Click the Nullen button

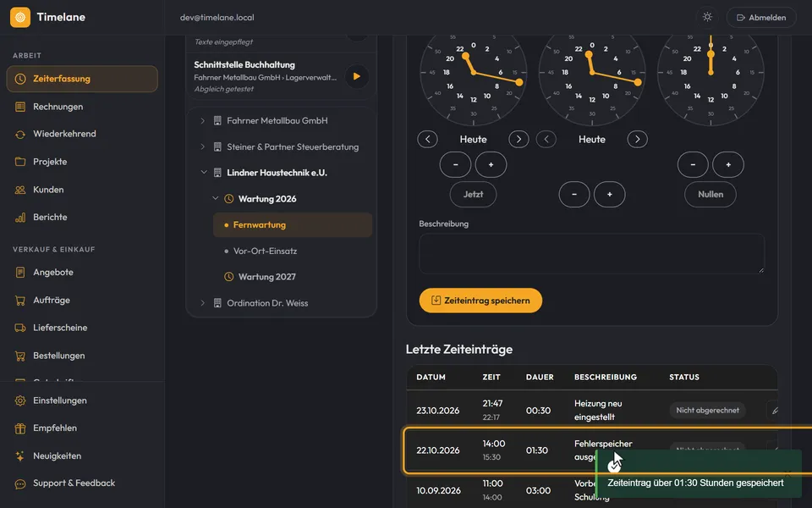point(710,195)
